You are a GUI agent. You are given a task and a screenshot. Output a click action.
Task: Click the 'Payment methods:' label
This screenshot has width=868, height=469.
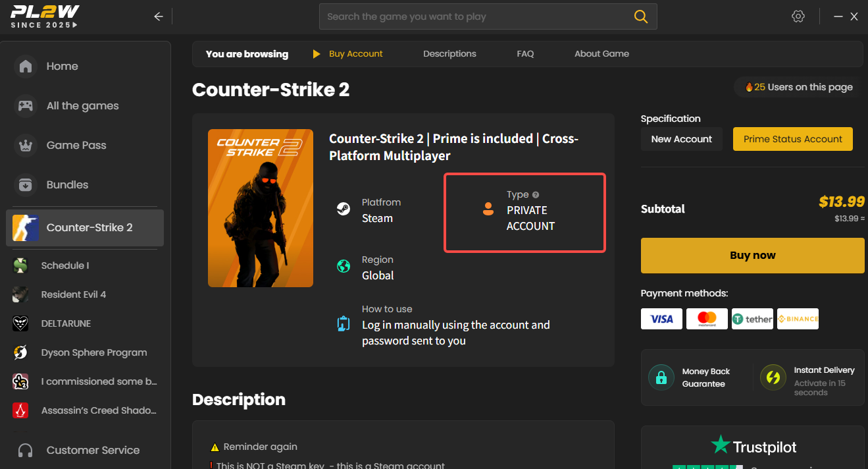[x=684, y=293]
